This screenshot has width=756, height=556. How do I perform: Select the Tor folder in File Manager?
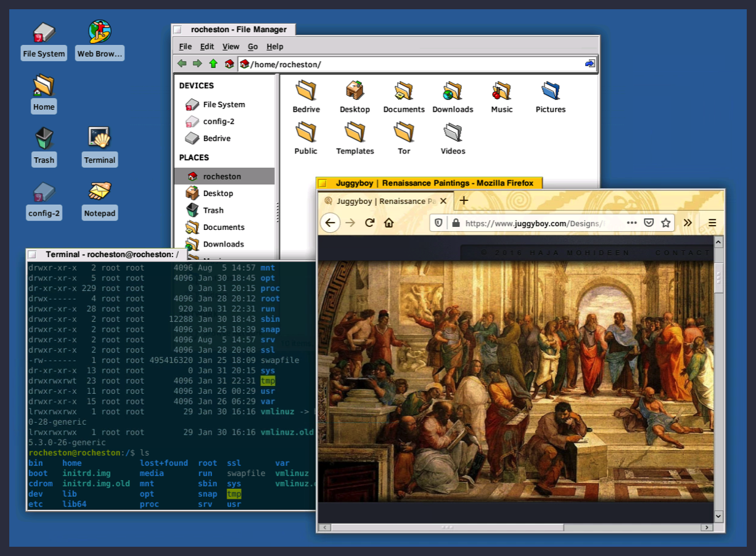point(404,139)
